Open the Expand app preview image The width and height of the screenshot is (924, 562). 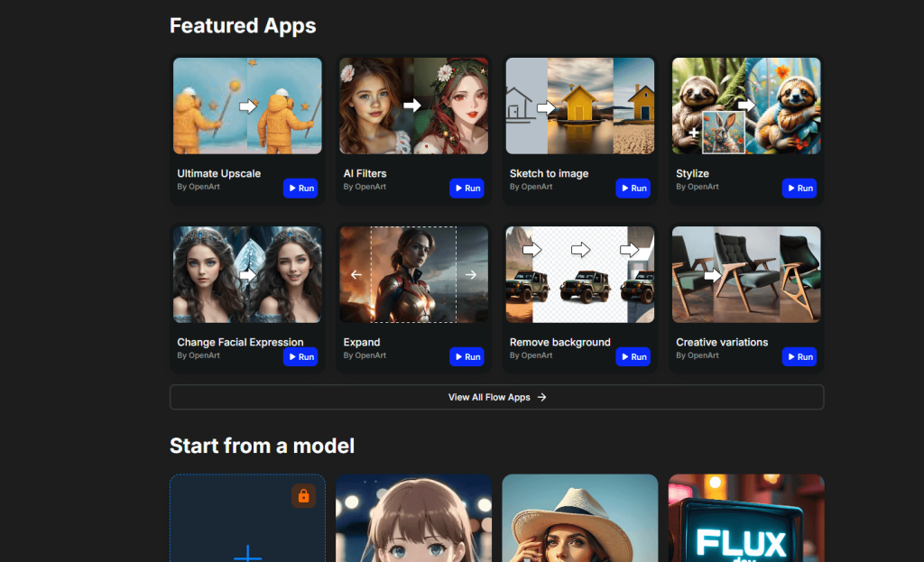413,274
